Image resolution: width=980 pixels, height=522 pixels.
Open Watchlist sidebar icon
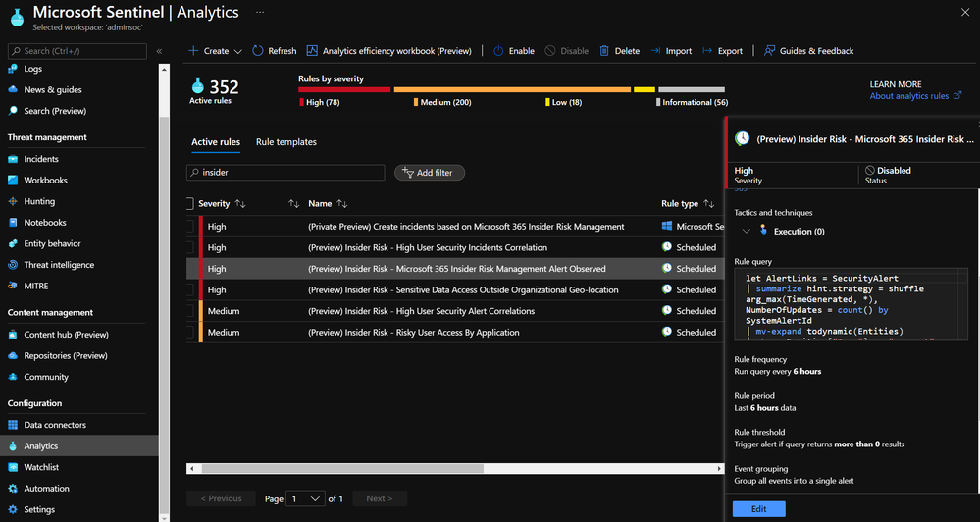[13, 468]
